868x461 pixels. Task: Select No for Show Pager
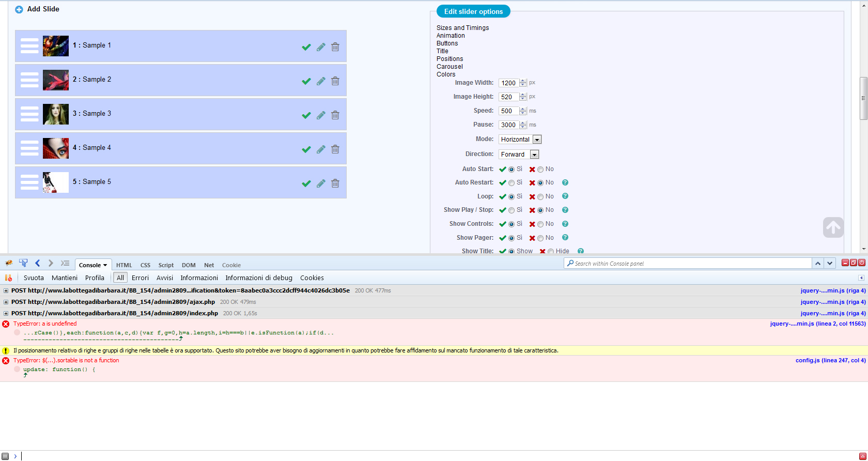click(x=540, y=238)
